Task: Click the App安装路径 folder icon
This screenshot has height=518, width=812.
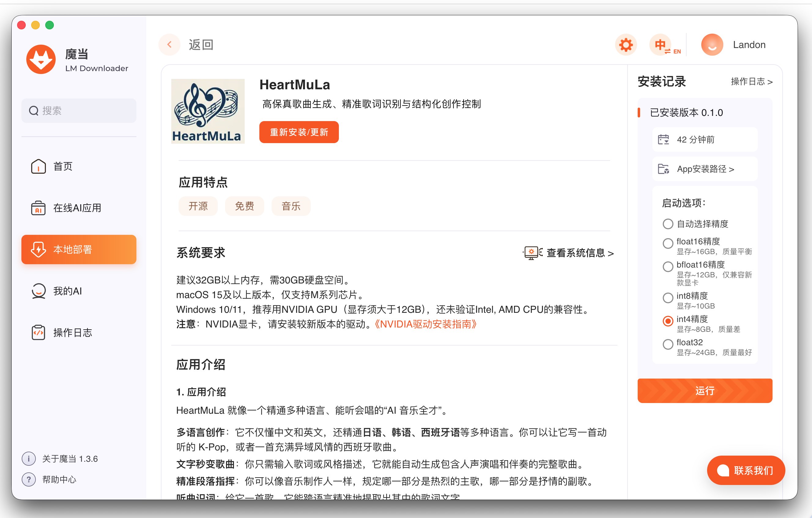Action: (x=663, y=169)
